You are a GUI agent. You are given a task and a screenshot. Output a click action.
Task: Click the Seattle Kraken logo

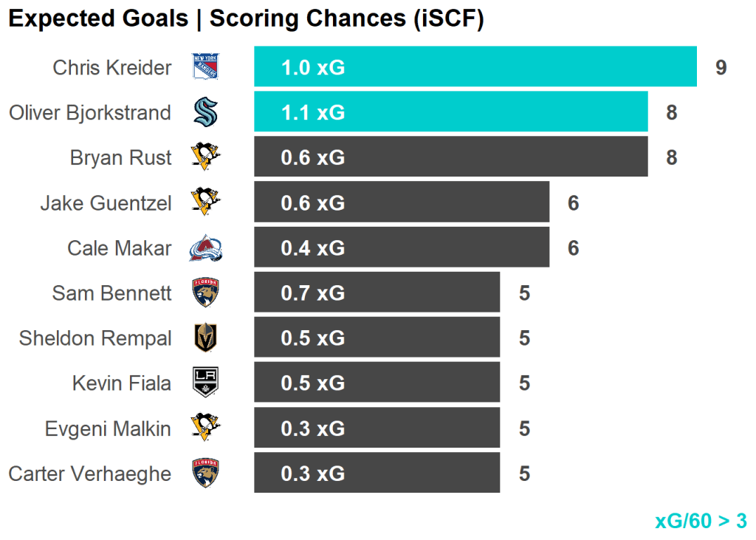pos(205,112)
